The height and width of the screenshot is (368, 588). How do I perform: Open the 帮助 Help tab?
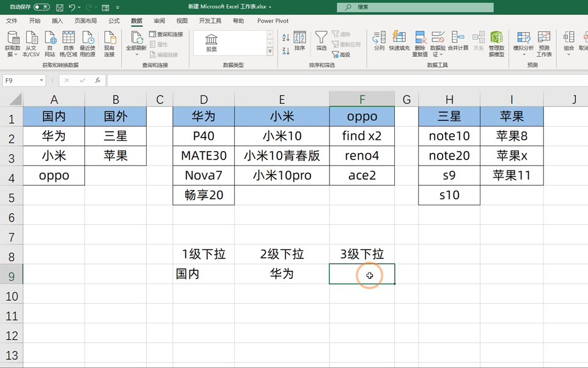(238, 21)
